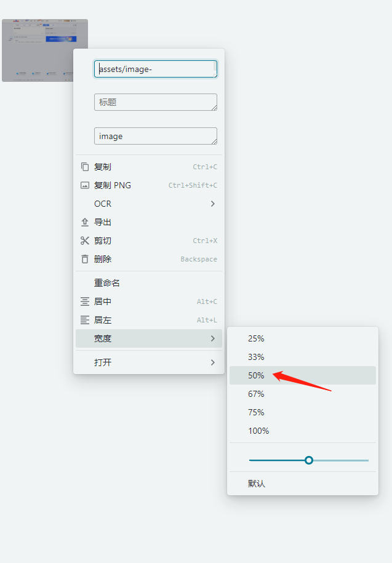Expand the OCR submenu arrow
Screen dimensions: 392x563
click(213, 204)
